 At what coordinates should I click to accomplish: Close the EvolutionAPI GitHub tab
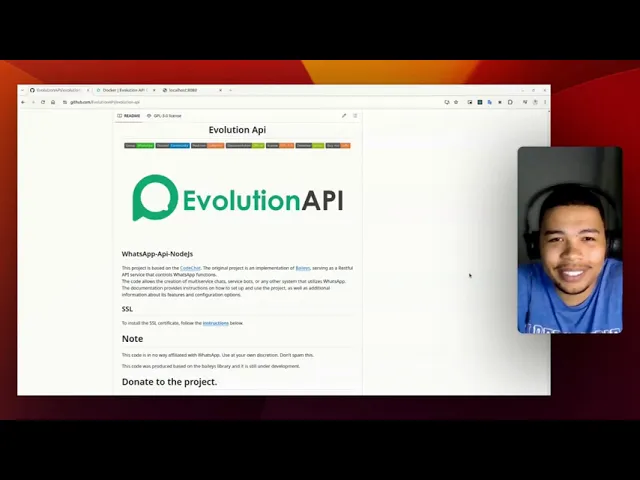tap(88, 90)
